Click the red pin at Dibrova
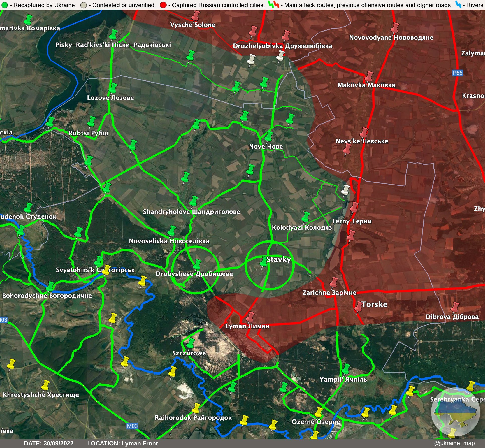This screenshot has height=448, width=485. 455,307
